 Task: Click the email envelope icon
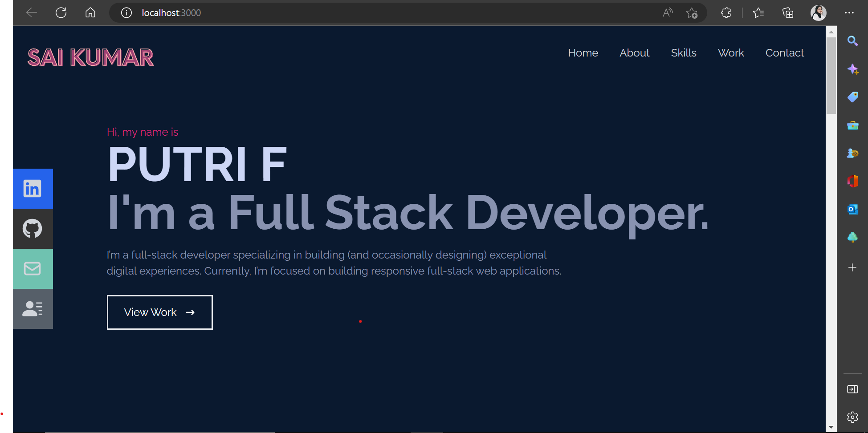point(33,268)
